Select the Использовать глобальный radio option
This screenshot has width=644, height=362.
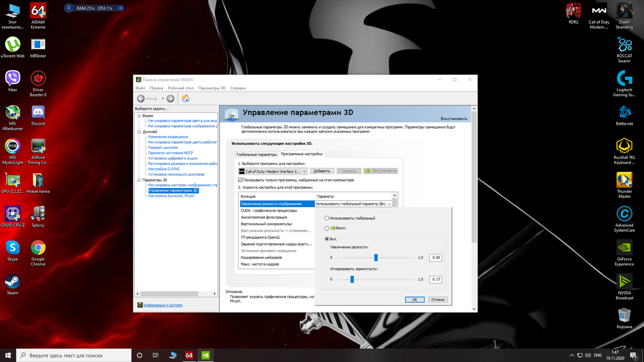(328, 218)
